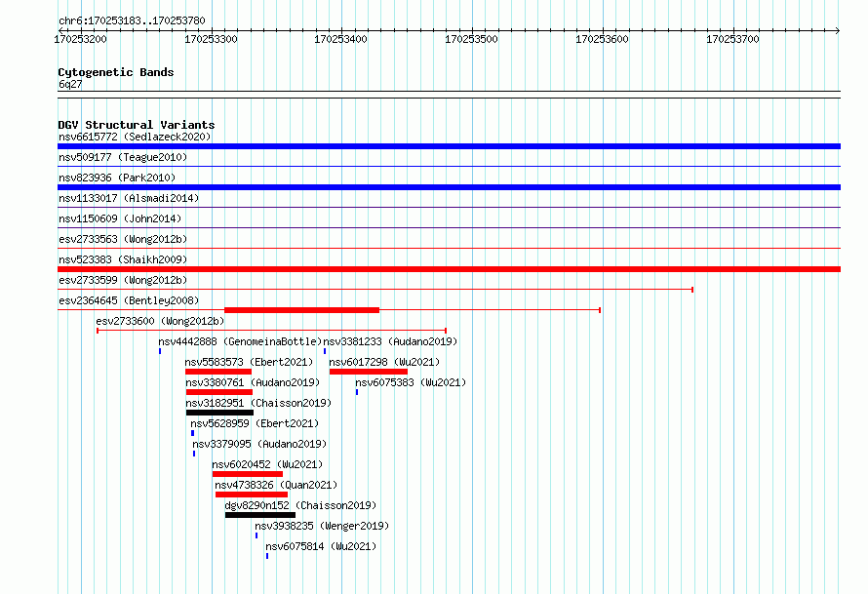Click the small blue nsv6075383 marker

coord(357,392)
